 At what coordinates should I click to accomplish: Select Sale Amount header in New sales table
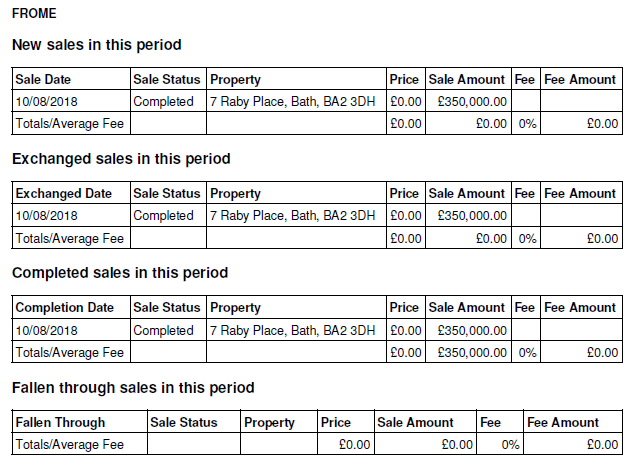coord(467,79)
